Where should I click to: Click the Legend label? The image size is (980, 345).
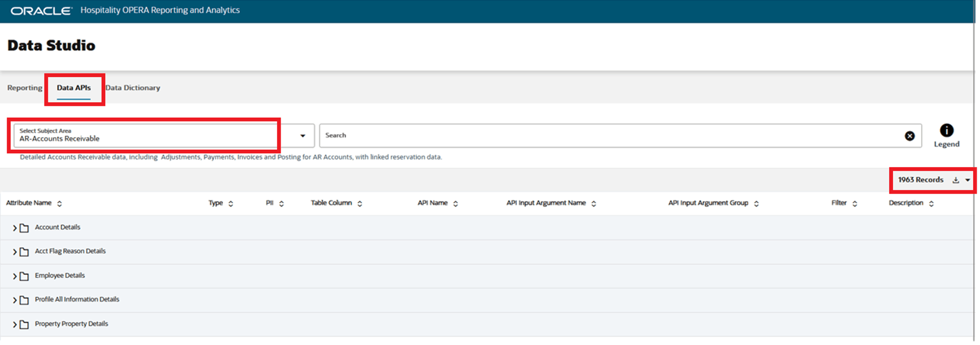[x=947, y=144]
